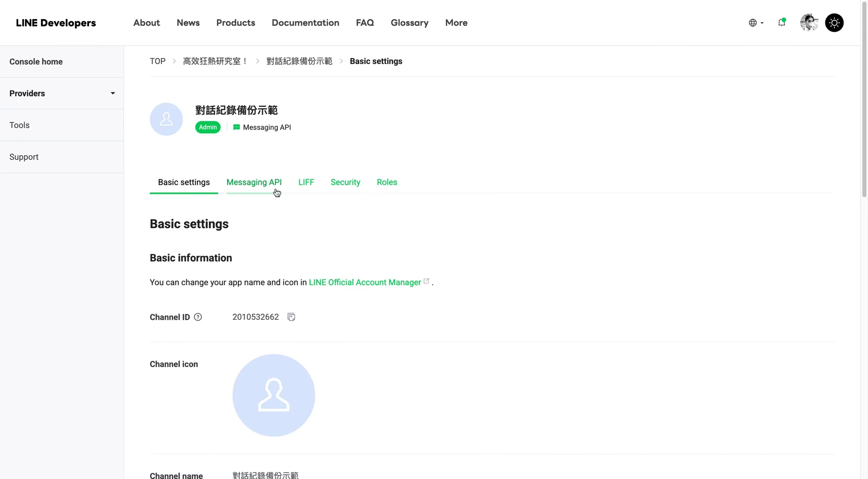868x479 pixels.
Task: Click the Admin role badge
Action: [x=207, y=127]
